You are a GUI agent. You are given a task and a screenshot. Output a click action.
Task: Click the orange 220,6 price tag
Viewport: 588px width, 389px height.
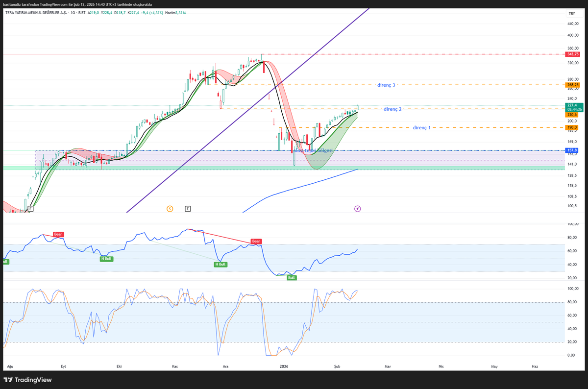click(572, 115)
